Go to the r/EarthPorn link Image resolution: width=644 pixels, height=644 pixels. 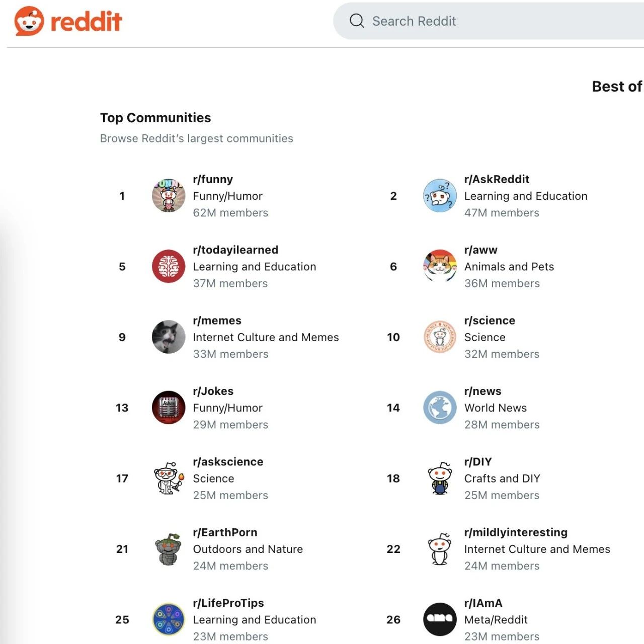(225, 532)
